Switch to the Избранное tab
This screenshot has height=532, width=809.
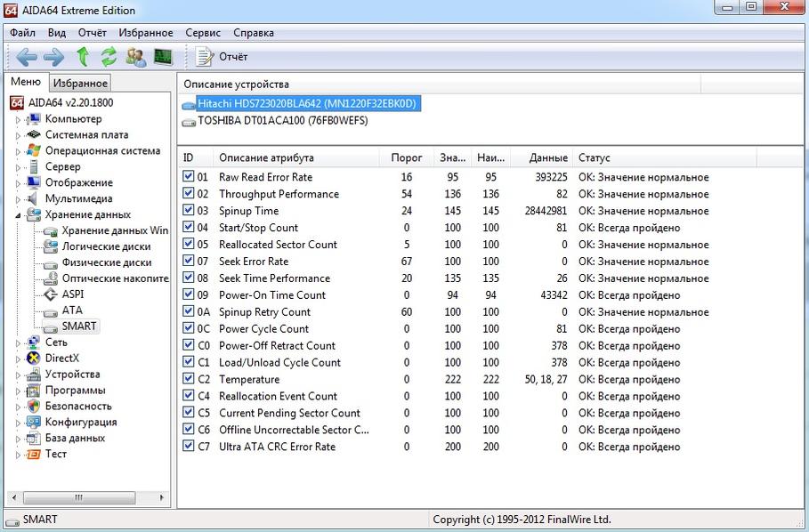click(x=80, y=83)
